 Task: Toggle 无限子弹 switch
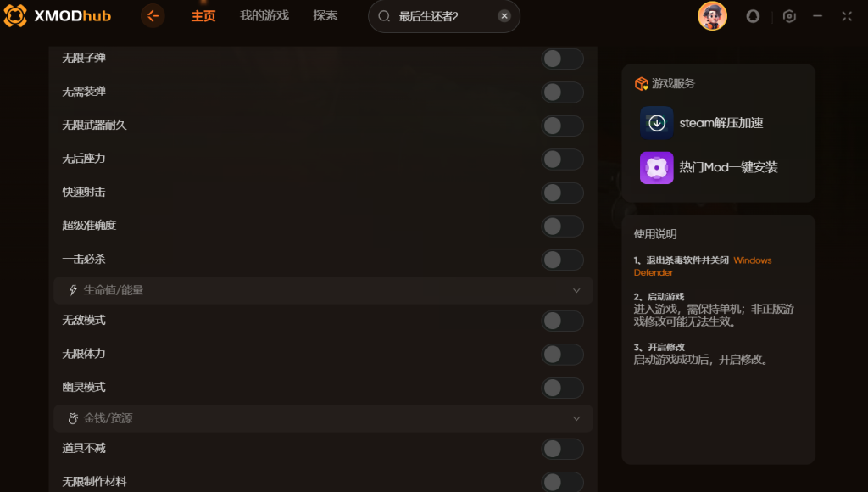[562, 59]
